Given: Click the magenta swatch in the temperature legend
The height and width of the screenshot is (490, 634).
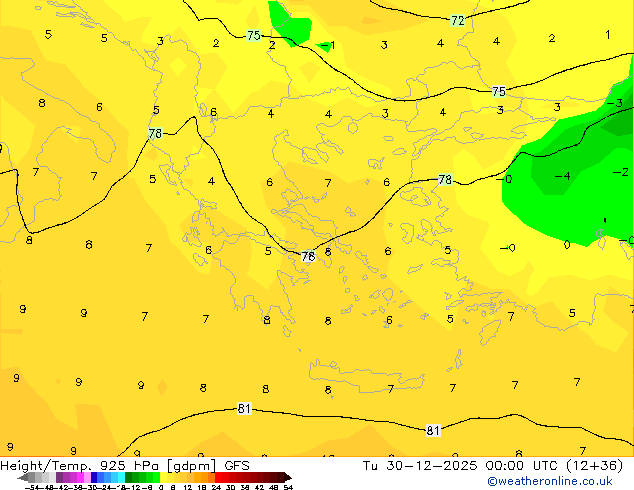Looking at the screenshot, I should pos(80,477).
